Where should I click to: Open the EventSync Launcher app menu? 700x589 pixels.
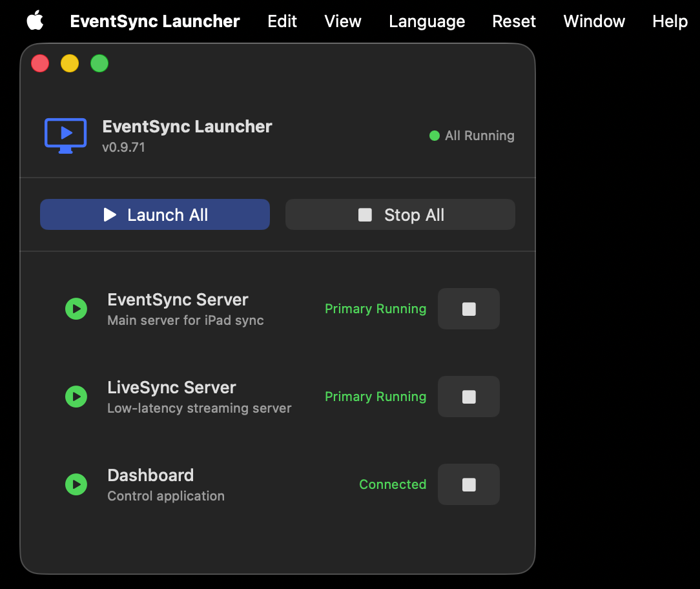pyautogui.click(x=155, y=21)
